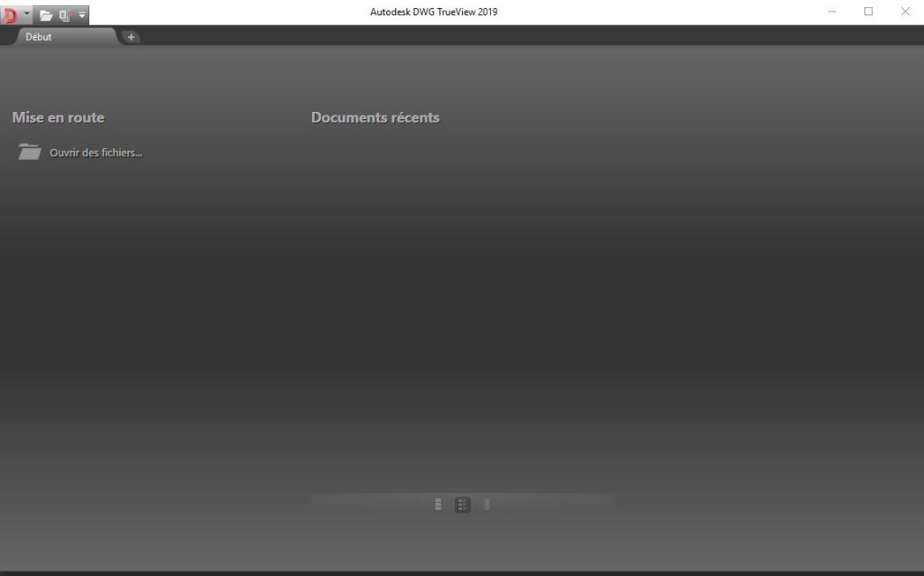The height and width of the screenshot is (576, 924).
Task: Click the Open folder icon in quick access toolbar
Action: (46, 14)
